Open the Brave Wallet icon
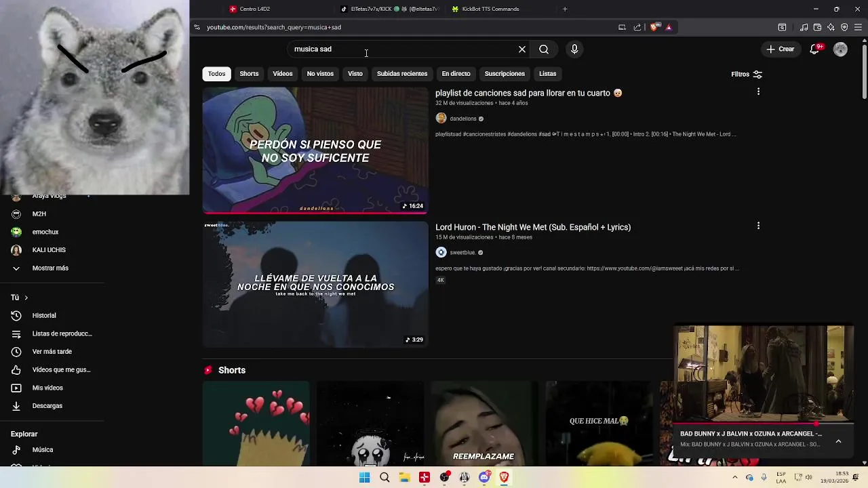 click(x=817, y=27)
